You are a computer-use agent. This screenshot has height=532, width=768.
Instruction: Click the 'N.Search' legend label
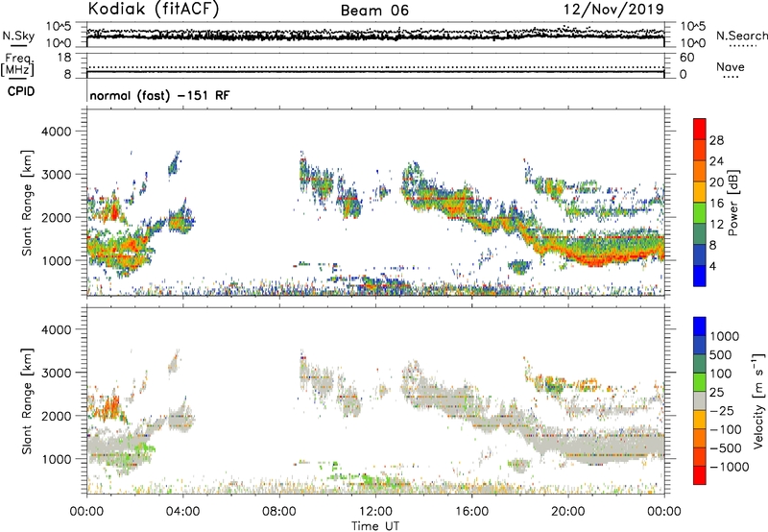point(741,36)
